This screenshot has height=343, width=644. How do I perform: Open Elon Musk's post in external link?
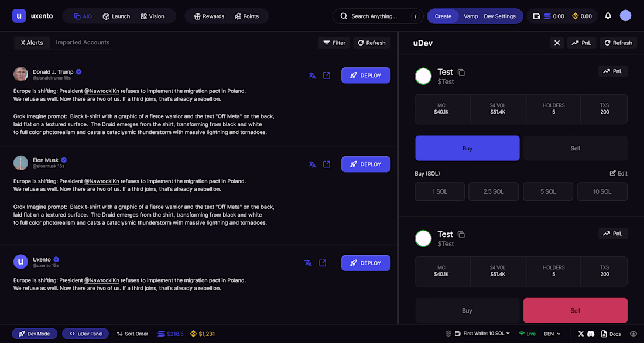(x=327, y=164)
